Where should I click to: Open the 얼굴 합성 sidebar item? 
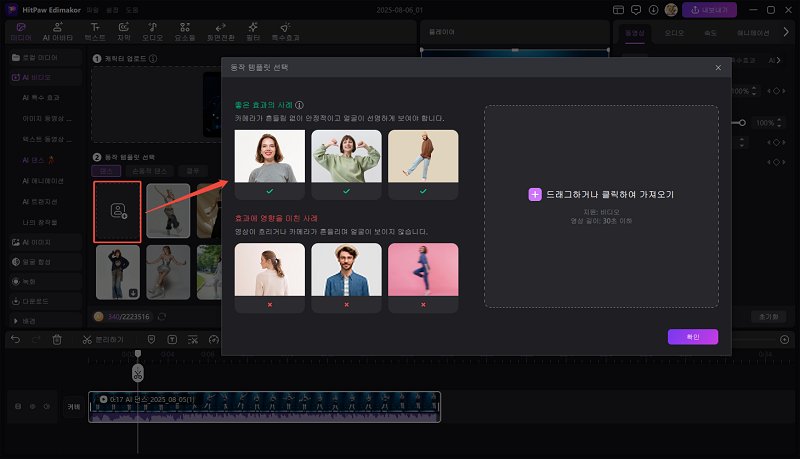[x=45, y=262]
